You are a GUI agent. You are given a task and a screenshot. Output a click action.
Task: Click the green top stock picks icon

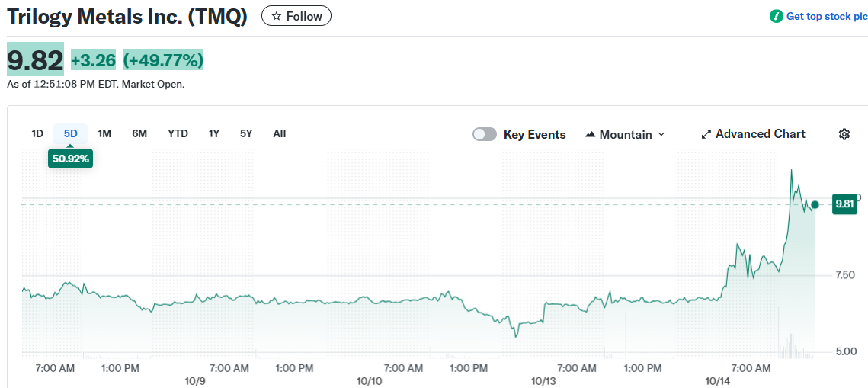tap(776, 16)
